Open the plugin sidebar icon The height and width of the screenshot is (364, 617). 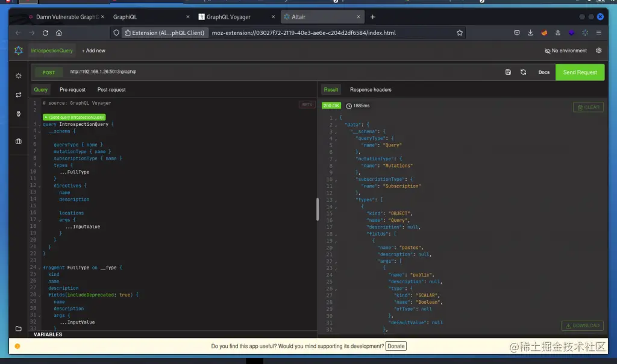19,114
